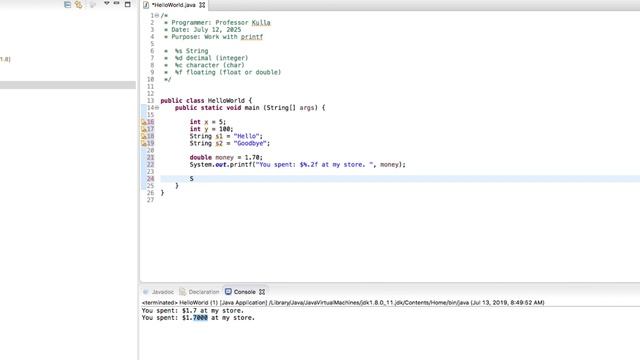Click 'public class HelloWorld {' line
Image resolution: width=640 pixels, height=360 pixels.
coord(206,101)
